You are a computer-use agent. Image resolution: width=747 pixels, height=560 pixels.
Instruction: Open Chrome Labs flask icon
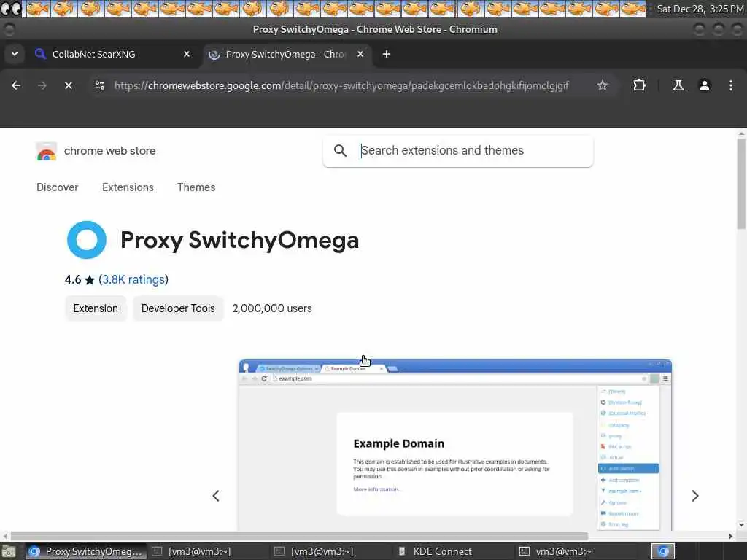point(678,85)
